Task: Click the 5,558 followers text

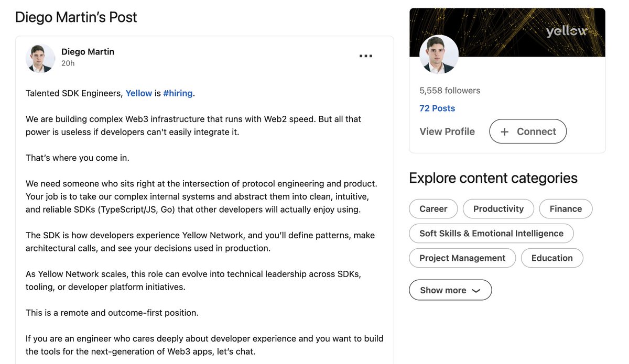Action: (x=450, y=90)
